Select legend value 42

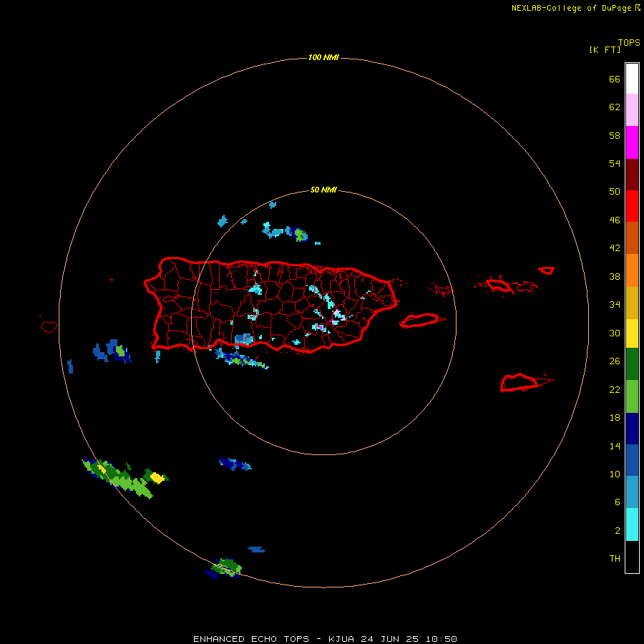[615, 248]
